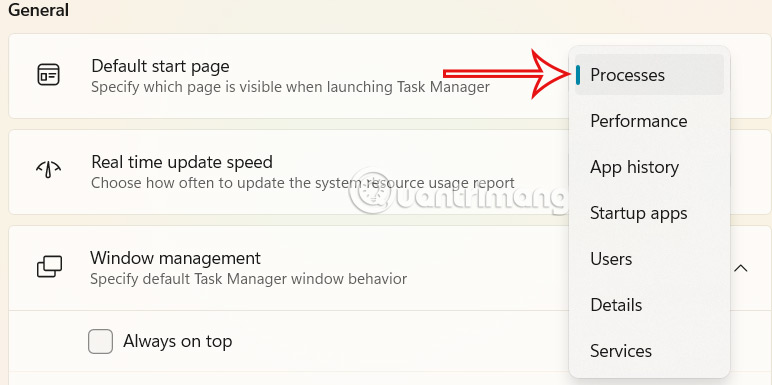Click 'Specify which page is visible' description
Screen dimensions: 772x385
coord(290,88)
